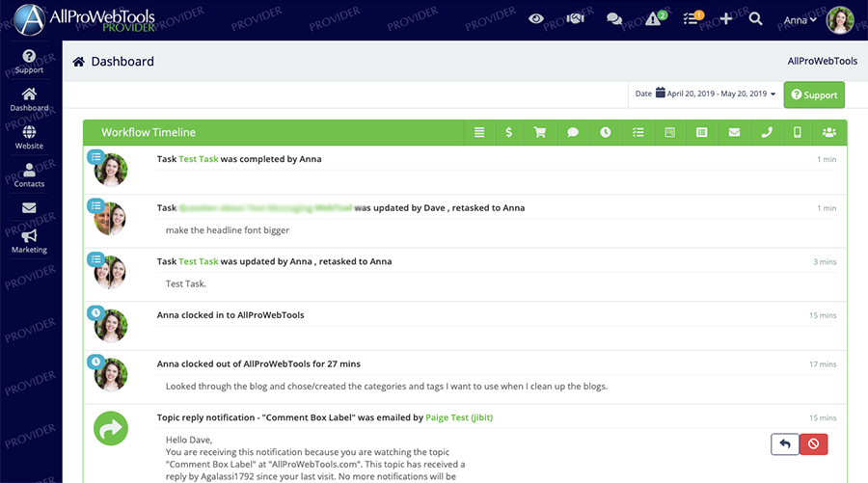
Task: Open Website in the left sidebar
Action: click(x=29, y=138)
